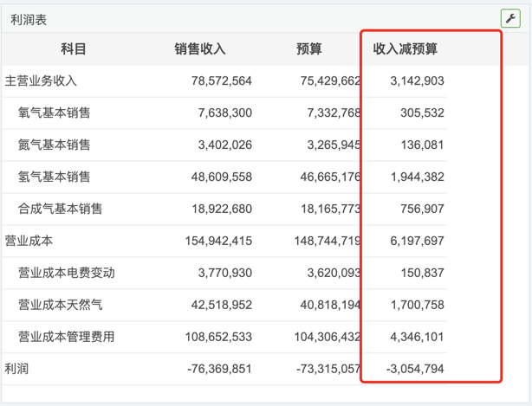Collapse the 营业成本 parent row
This screenshot has width=532, height=406.
pyautogui.click(x=29, y=241)
